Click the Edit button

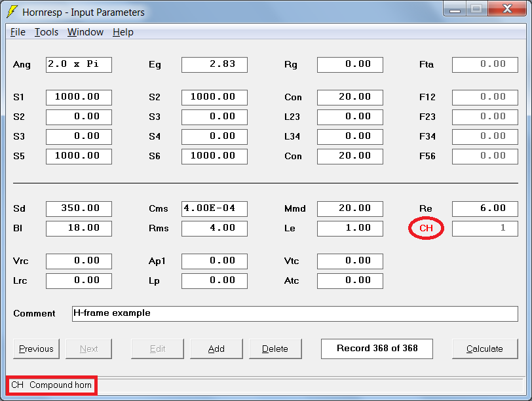[x=157, y=349]
